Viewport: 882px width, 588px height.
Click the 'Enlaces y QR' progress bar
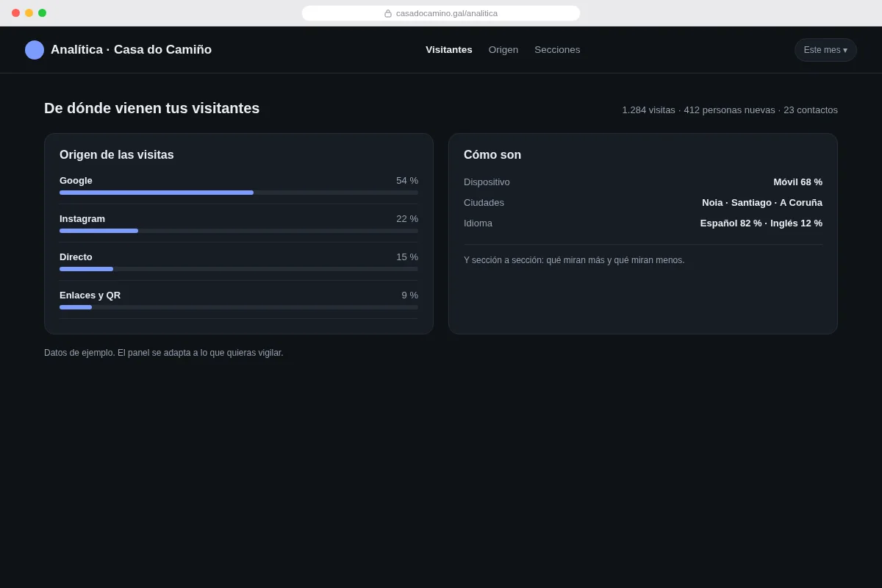tap(239, 307)
